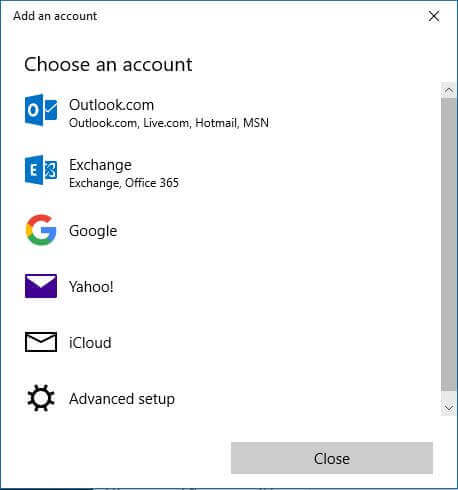Click the "Exchange, Office 365" subtitle
Image resolution: width=458 pixels, height=490 pixels.
click(x=124, y=183)
